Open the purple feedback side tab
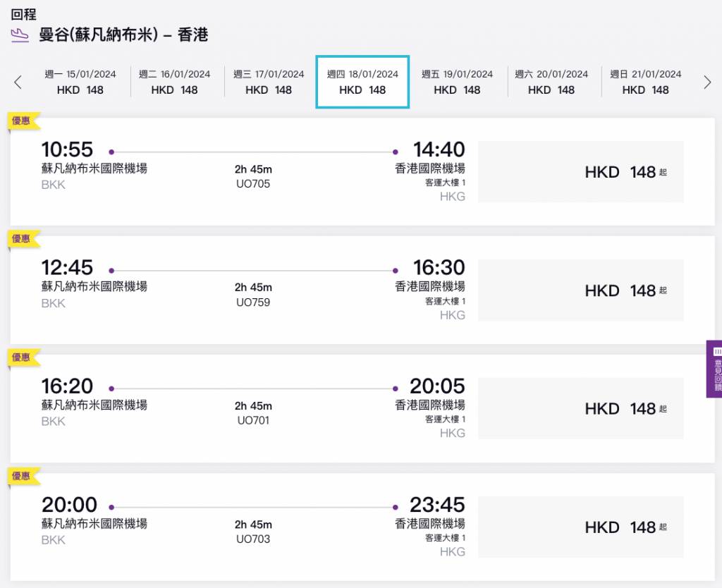 click(715, 369)
